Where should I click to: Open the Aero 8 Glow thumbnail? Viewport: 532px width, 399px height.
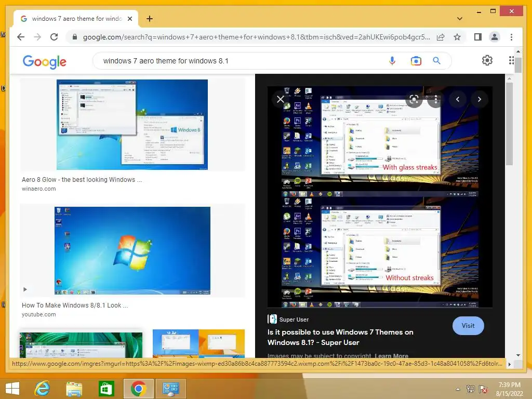coord(132,125)
